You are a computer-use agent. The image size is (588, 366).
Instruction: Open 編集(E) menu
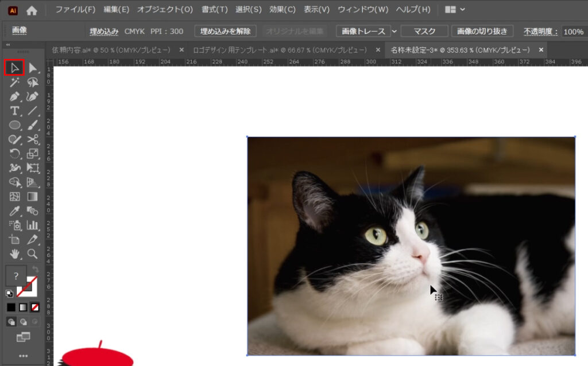coord(116,10)
